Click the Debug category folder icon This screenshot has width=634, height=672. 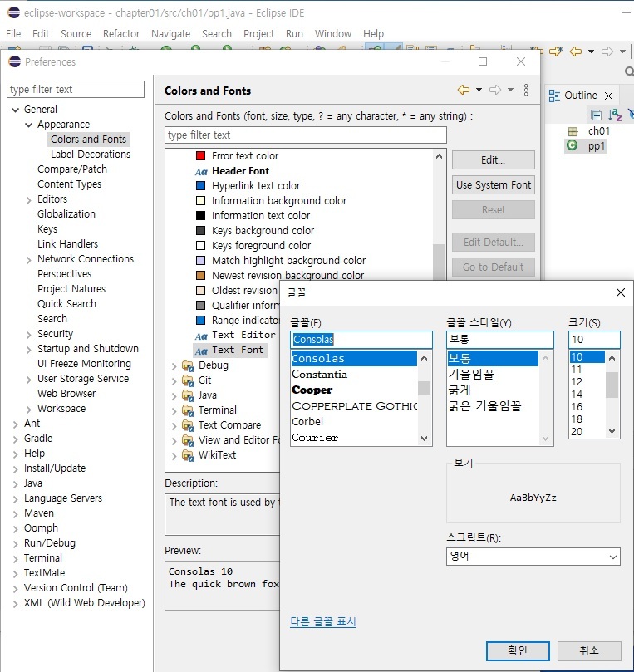188,365
